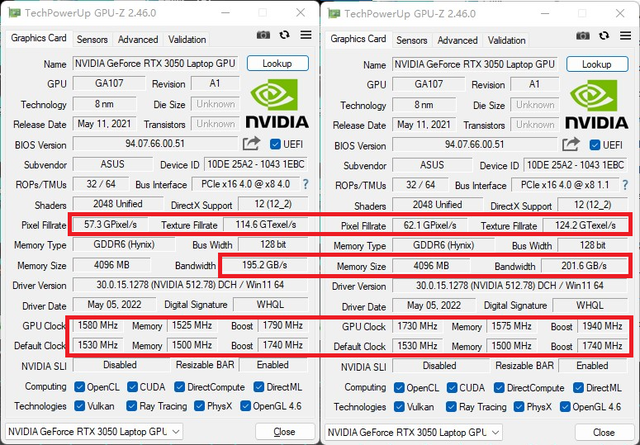Click the GPU-Z title bar app icon, left window
This screenshot has height=445, width=640.
14,13
